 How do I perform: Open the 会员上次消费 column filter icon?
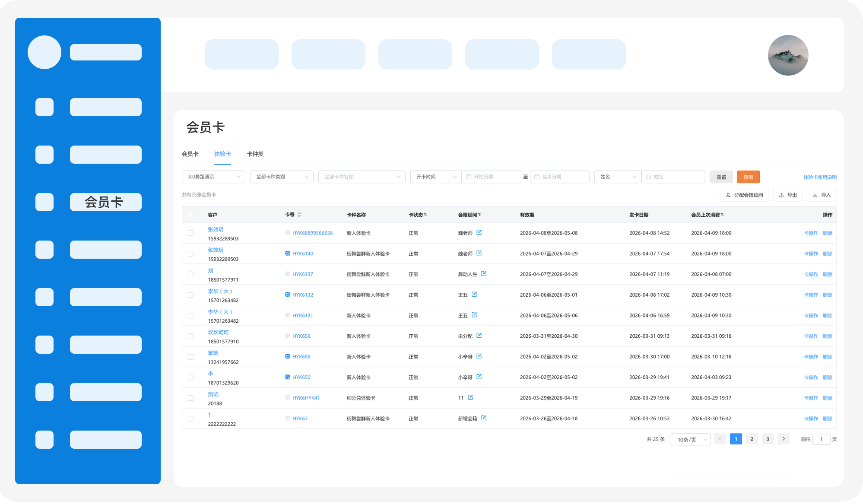(x=722, y=215)
